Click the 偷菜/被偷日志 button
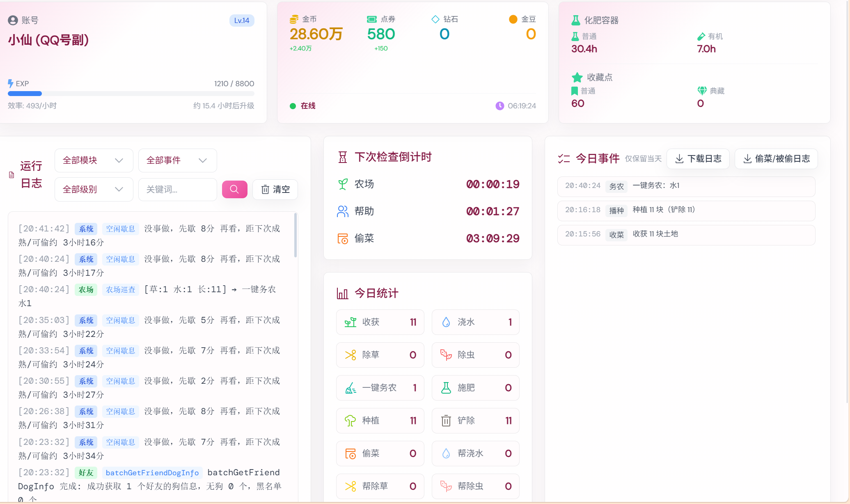The image size is (850, 504). point(776,159)
